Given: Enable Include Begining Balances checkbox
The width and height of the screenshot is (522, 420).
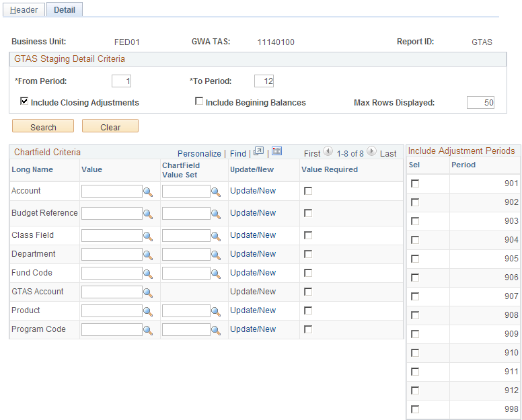Looking at the screenshot, I should click(x=198, y=101).
